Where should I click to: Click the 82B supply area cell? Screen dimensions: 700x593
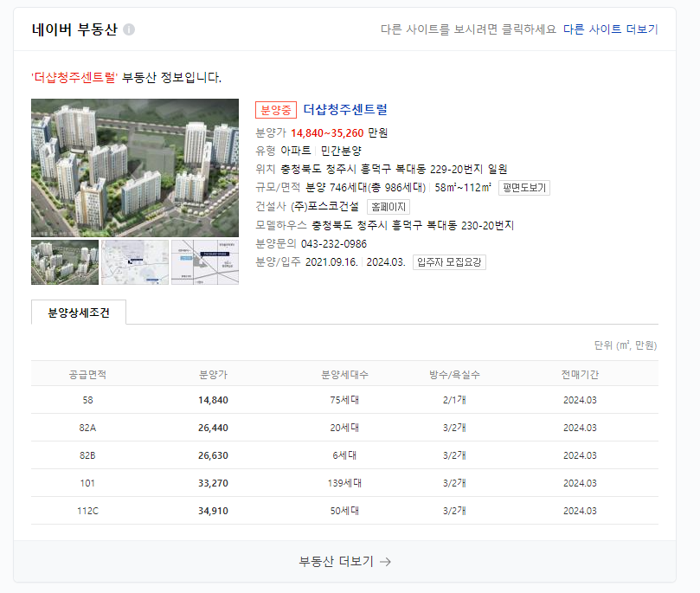click(x=87, y=455)
